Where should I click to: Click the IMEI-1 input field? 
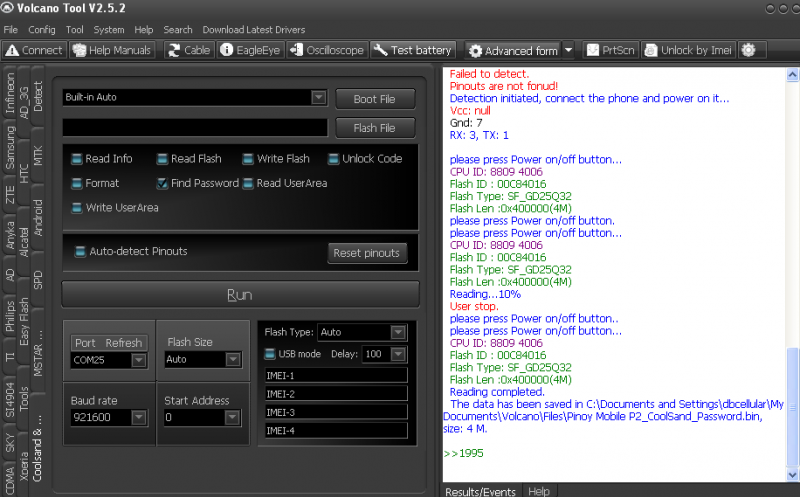coord(336,376)
